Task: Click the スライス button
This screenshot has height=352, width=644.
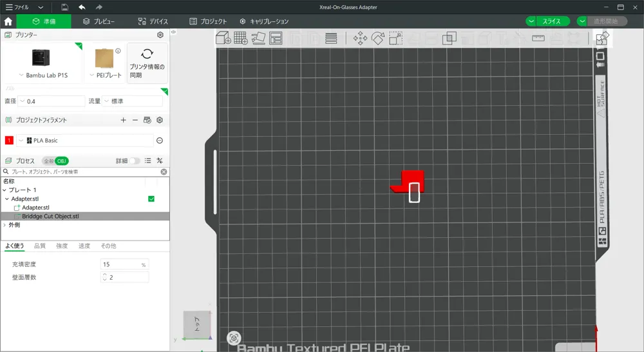Action: point(552,21)
